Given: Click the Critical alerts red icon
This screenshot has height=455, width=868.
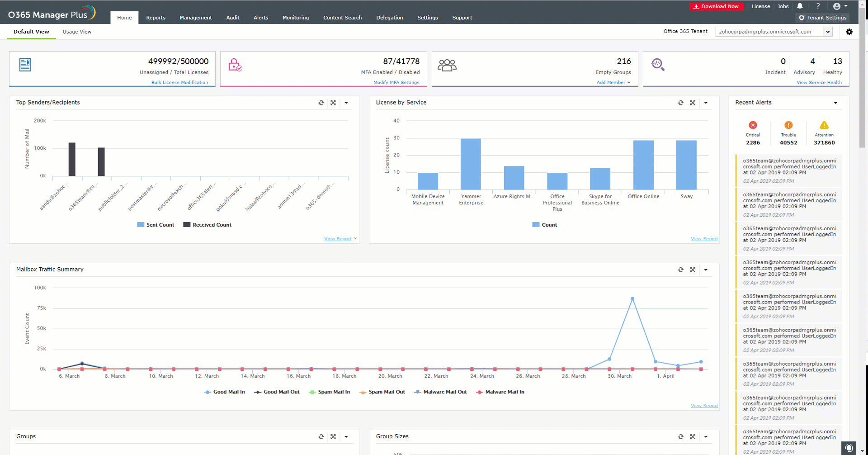Looking at the screenshot, I should [x=753, y=125].
